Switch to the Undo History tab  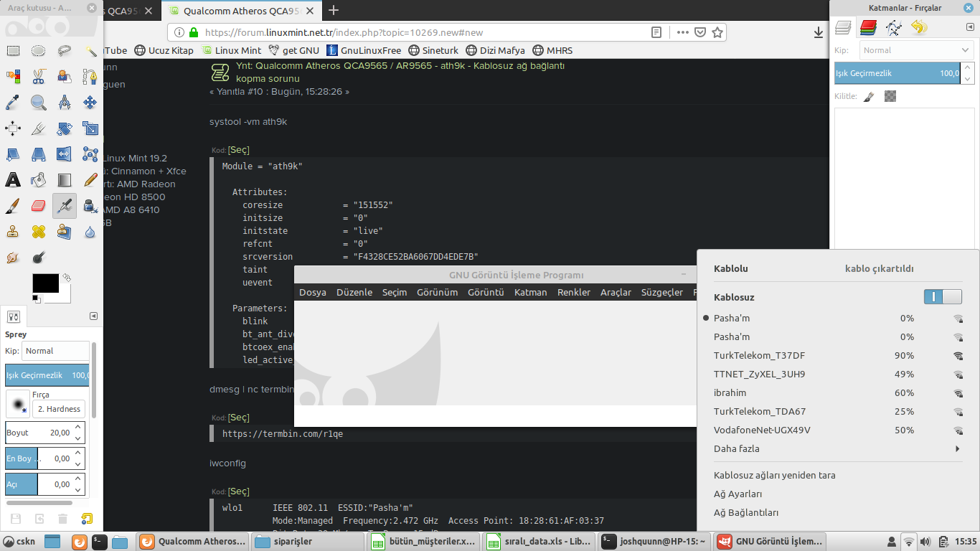pos(919,28)
